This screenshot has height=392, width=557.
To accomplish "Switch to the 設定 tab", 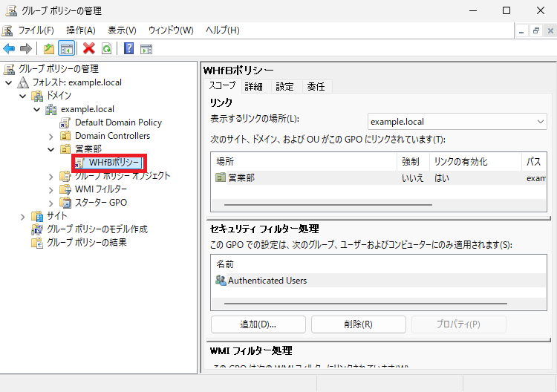I will click(285, 87).
